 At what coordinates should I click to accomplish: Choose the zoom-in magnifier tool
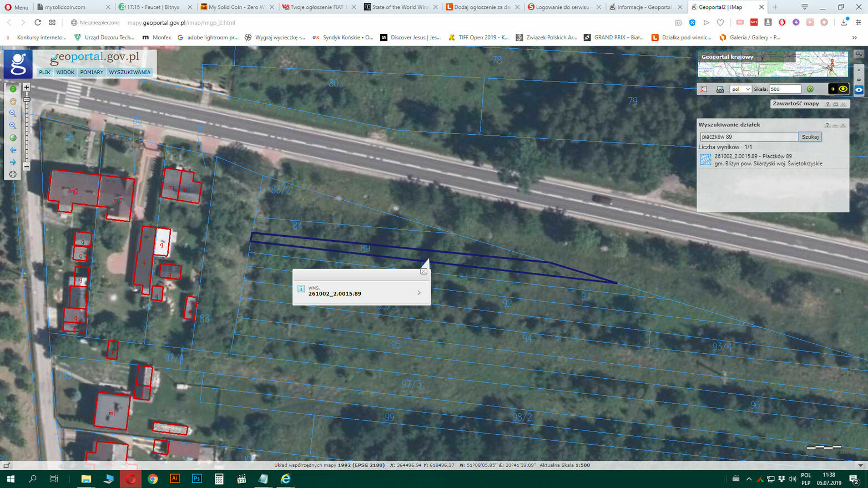pyautogui.click(x=13, y=113)
